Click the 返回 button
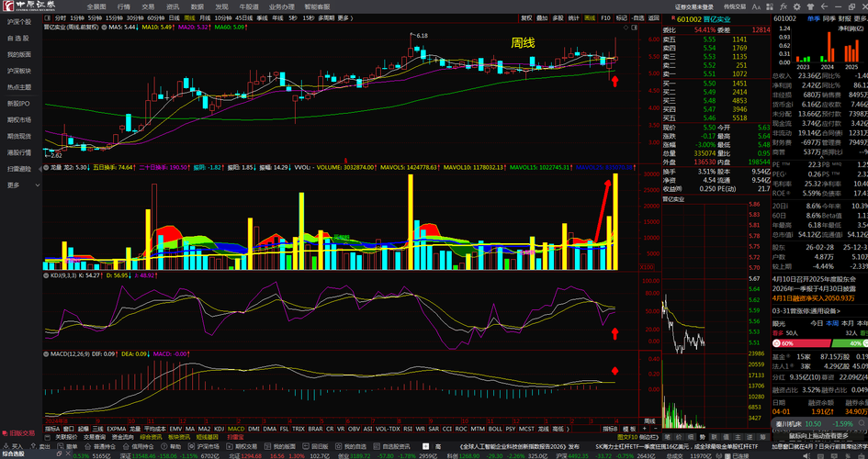This screenshot has width=868, height=459. tap(654, 17)
